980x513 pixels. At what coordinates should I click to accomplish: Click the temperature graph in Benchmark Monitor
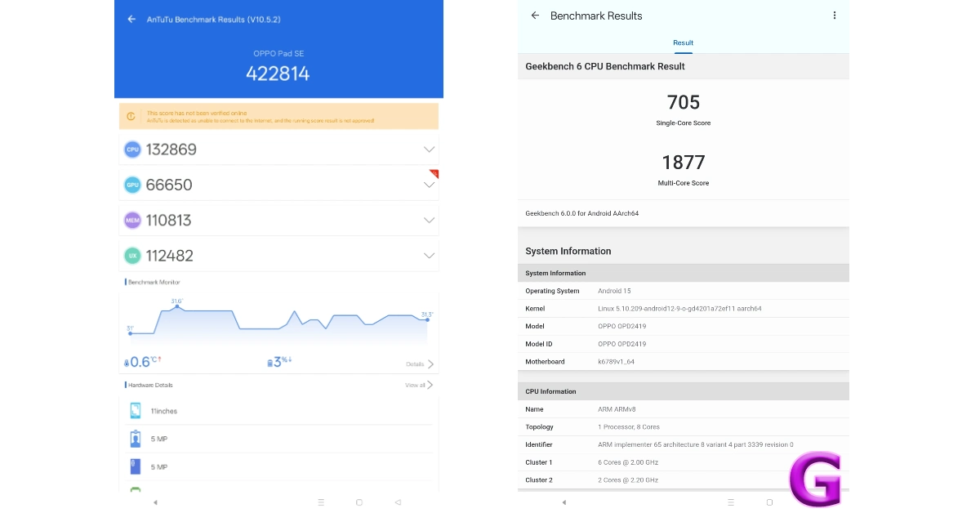(278, 323)
